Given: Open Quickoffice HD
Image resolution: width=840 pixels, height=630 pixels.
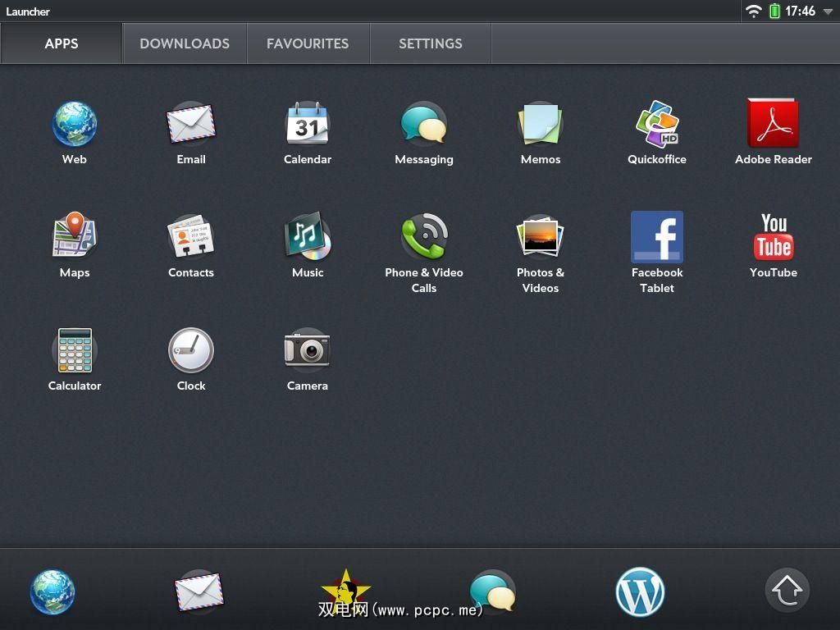Looking at the screenshot, I should 657,124.
